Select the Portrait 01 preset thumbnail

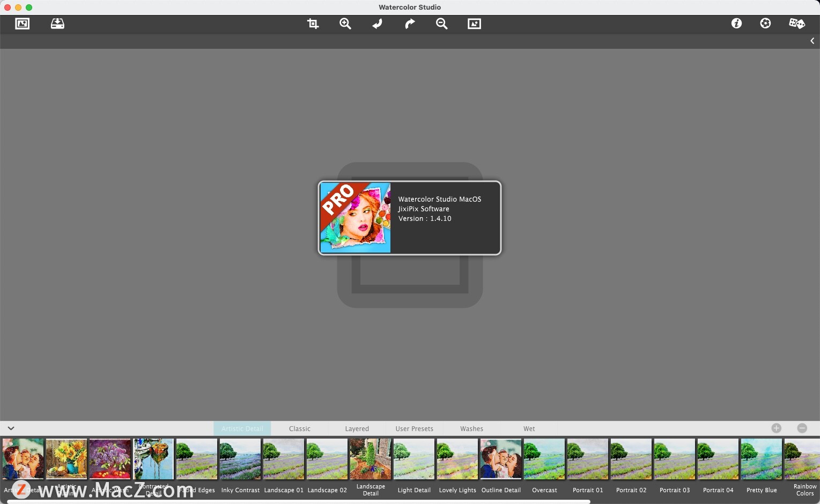pyautogui.click(x=588, y=459)
